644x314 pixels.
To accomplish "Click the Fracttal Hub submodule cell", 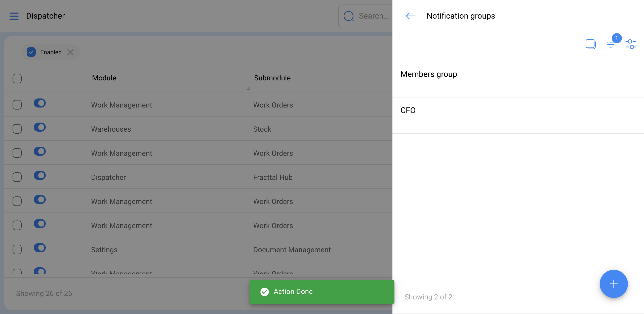I will (x=273, y=177).
